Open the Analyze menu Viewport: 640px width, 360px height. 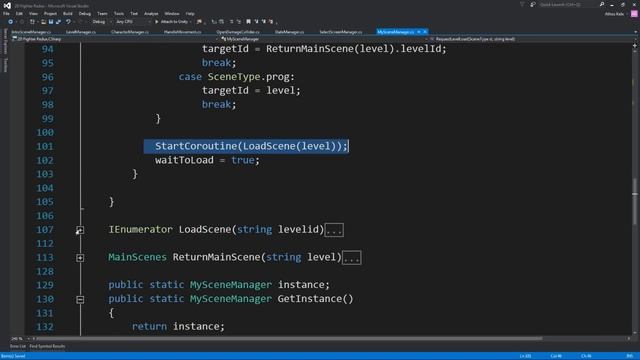click(x=151, y=13)
